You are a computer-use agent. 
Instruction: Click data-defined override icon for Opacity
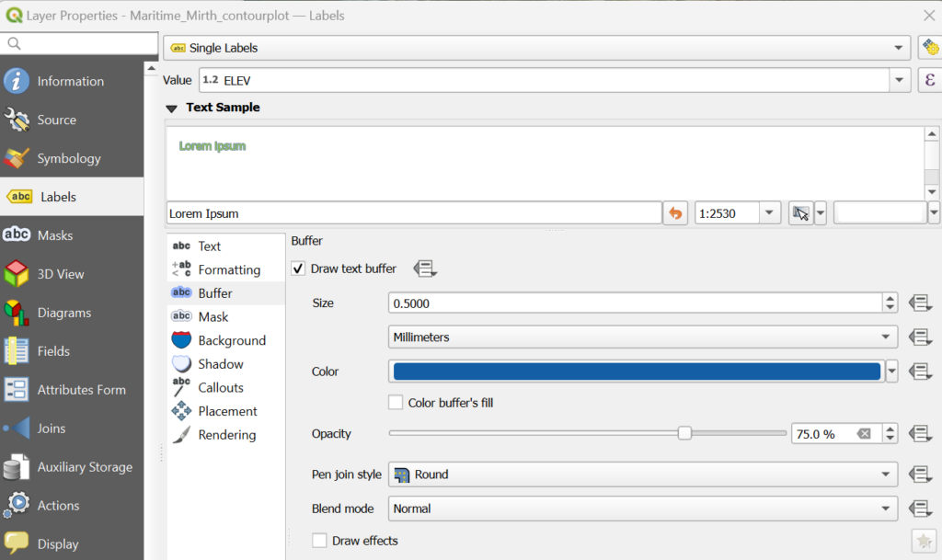point(919,433)
